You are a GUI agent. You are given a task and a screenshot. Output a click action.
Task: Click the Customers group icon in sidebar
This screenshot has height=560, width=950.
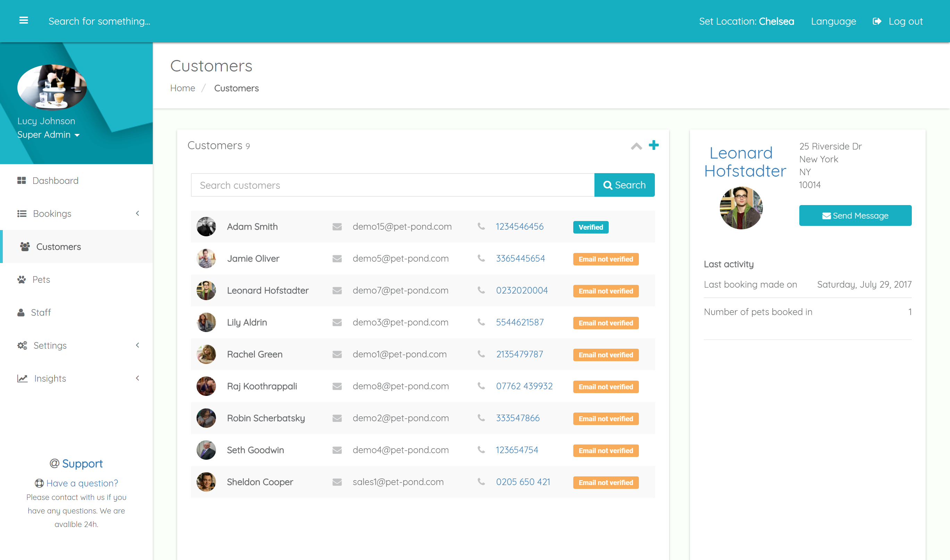(x=25, y=246)
